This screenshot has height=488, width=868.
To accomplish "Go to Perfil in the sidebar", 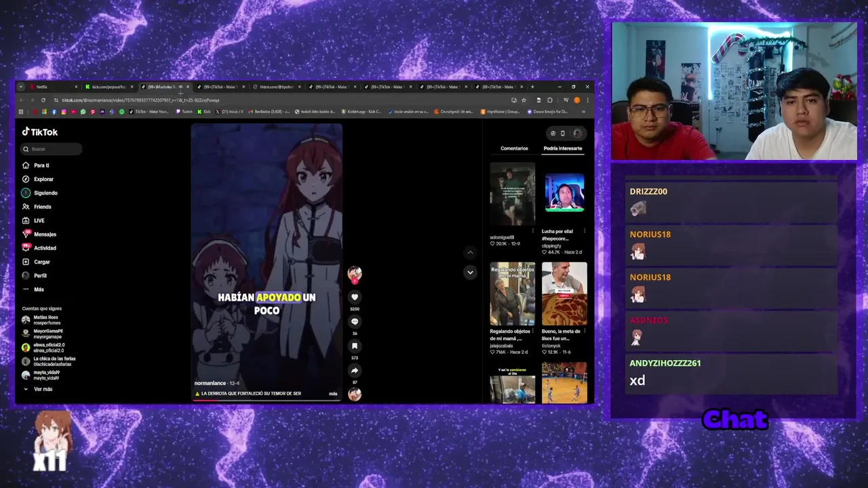I will click(x=35, y=276).
